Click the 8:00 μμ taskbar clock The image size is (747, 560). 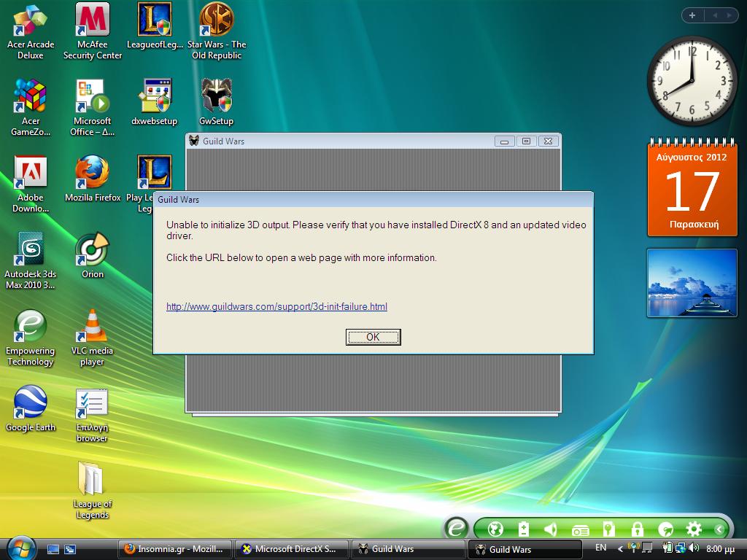point(720,548)
